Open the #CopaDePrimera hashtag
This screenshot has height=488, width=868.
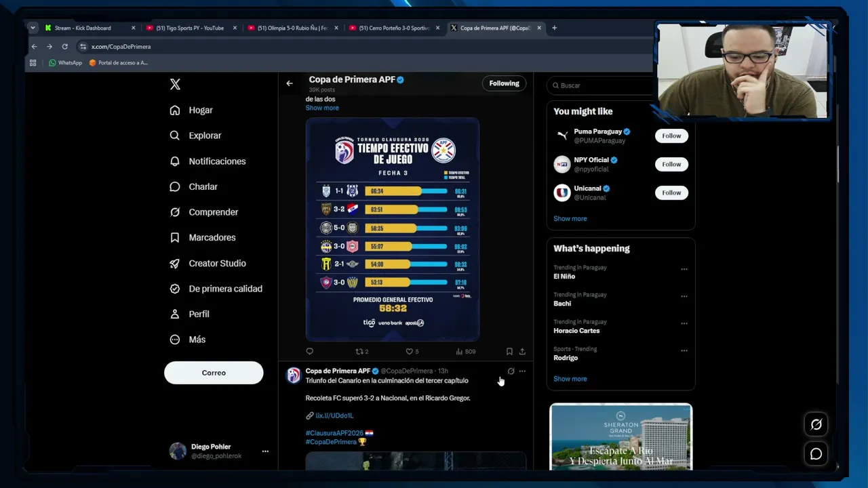(x=331, y=442)
